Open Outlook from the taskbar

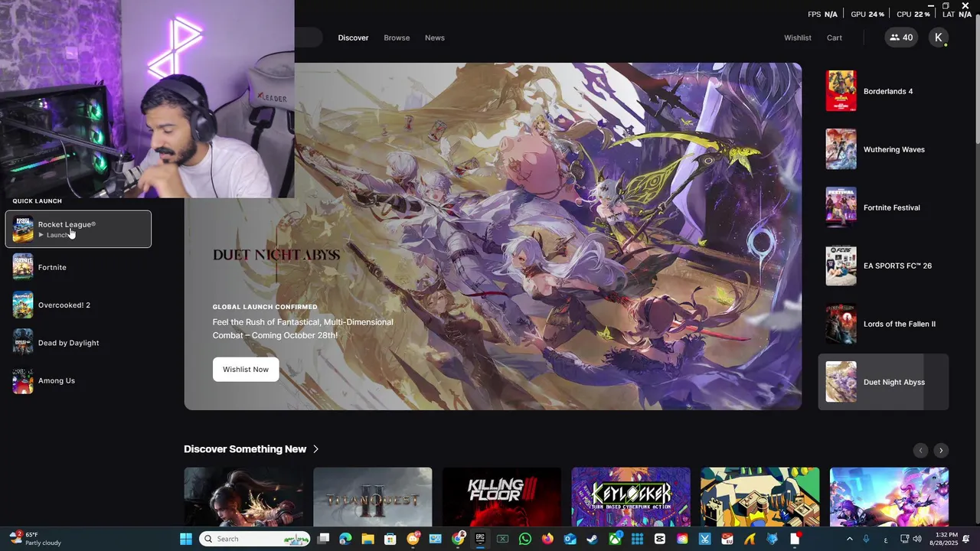[x=570, y=539]
